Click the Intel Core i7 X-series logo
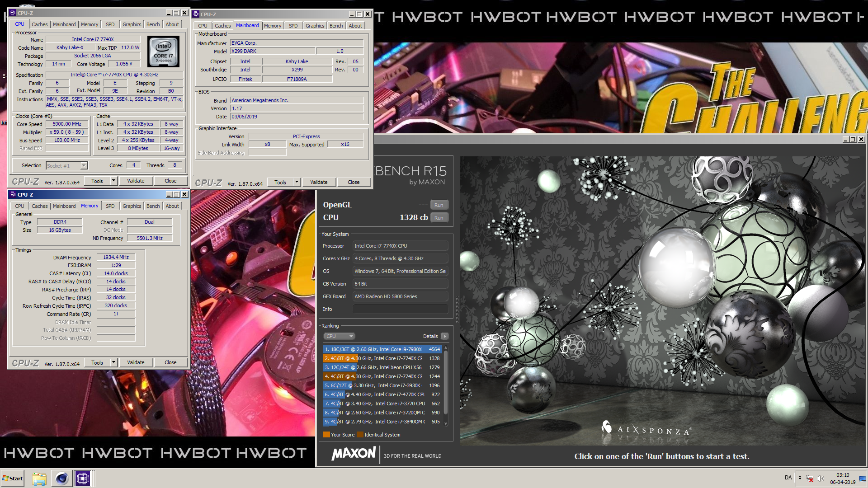The image size is (868, 488). pos(163,52)
